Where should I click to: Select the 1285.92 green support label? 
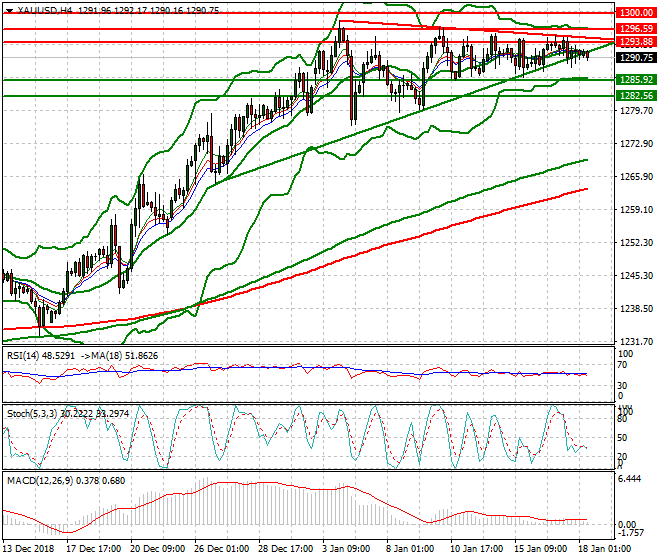click(636, 80)
